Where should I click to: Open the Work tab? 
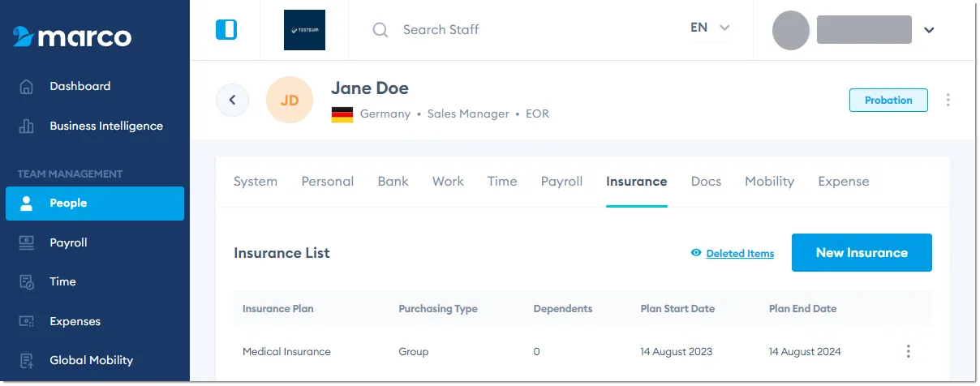pyautogui.click(x=448, y=182)
